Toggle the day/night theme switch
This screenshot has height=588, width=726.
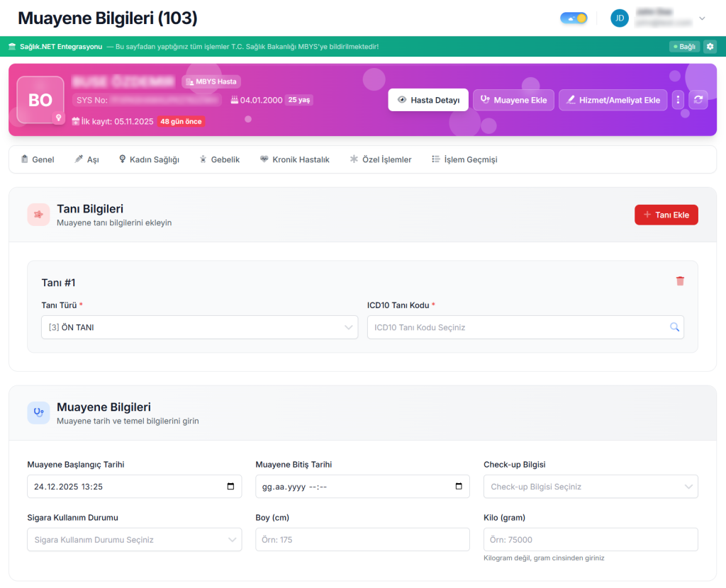(x=574, y=18)
